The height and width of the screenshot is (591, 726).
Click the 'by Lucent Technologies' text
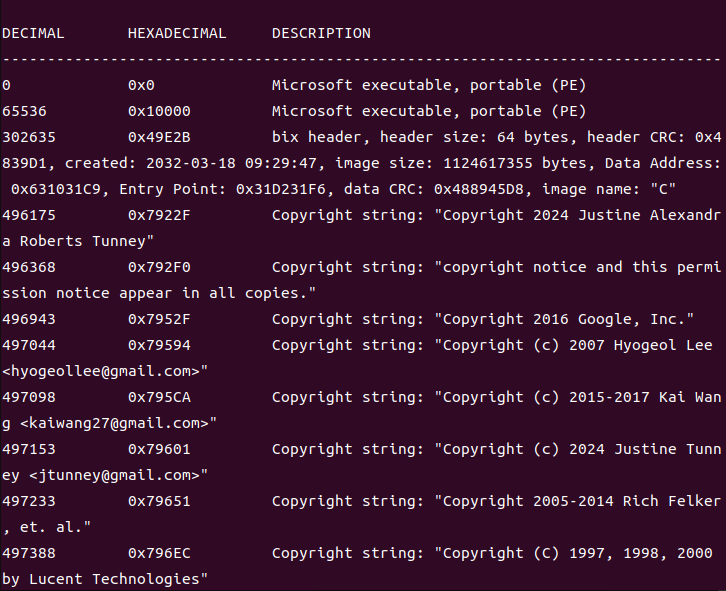(x=101, y=579)
